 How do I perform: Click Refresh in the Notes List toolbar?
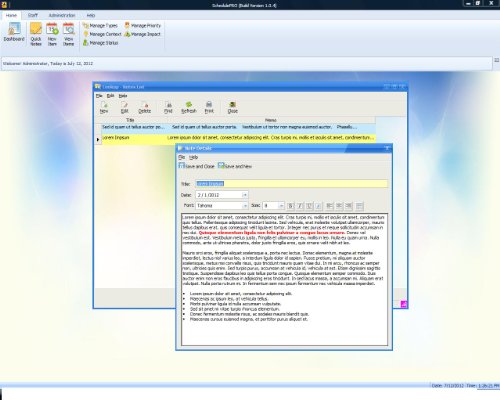point(189,108)
